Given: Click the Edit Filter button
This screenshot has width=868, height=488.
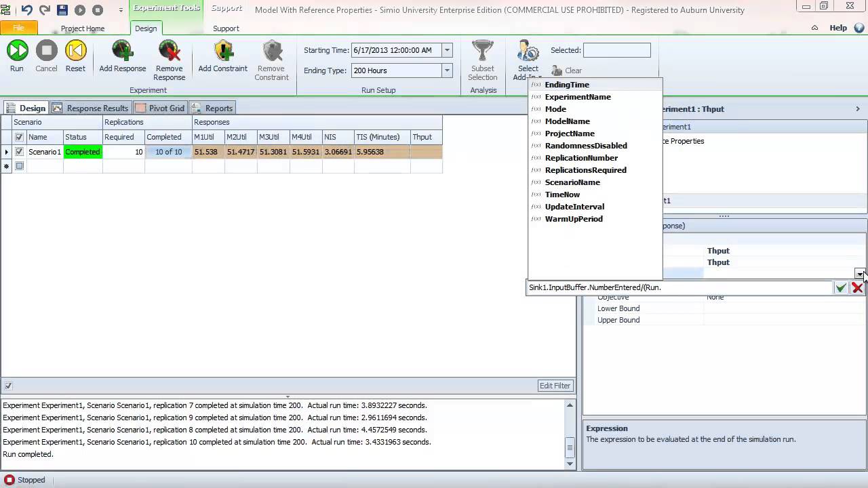Looking at the screenshot, I should 555,386.
